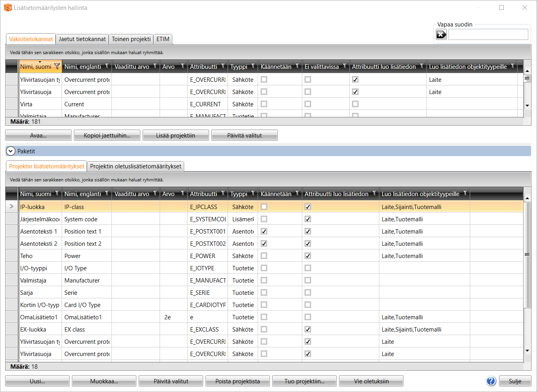The height and width of the screenshot is (392, 537).
Task: Check Ei valittavissa for Virta row
Action: 308,104
